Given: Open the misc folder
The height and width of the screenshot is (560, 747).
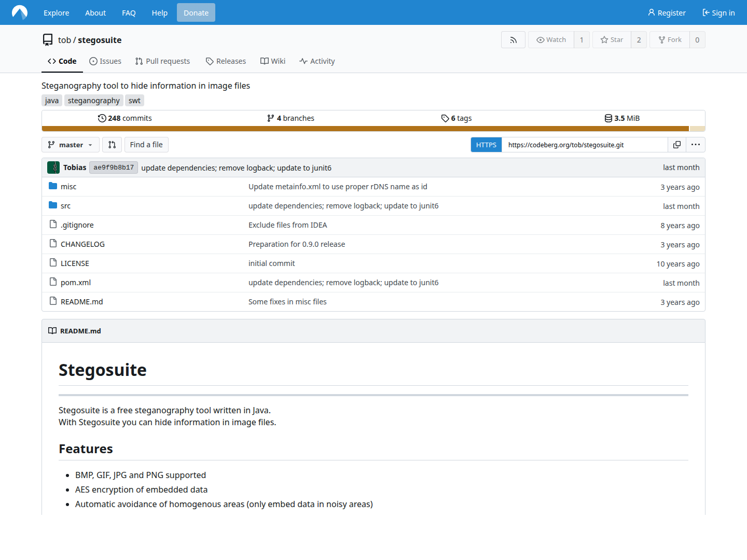Looking at the screenshot, I should pyautogui.click(x=68, y=187).
